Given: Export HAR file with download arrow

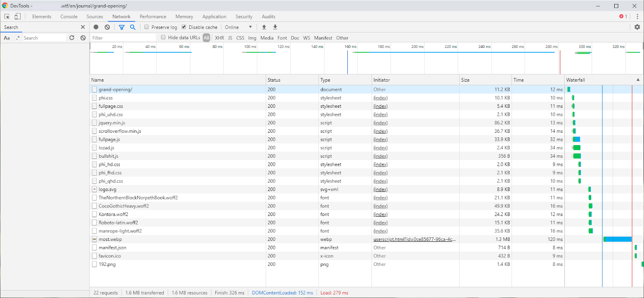Looking at the screenshot, I should [x=275, y=27].
